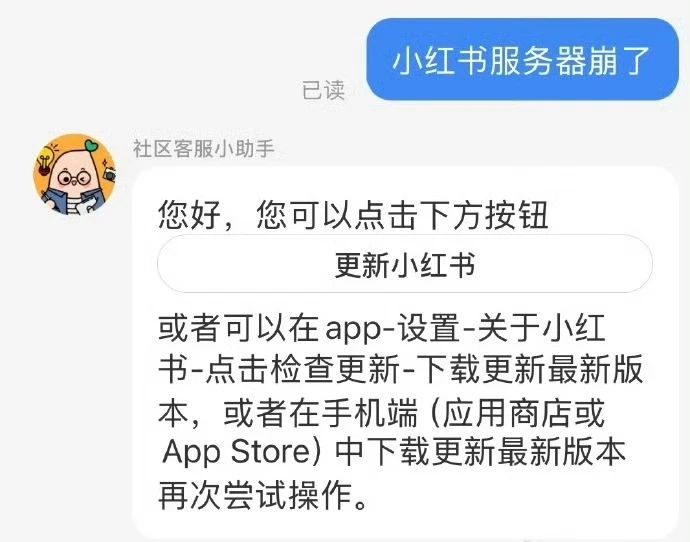Tap the closing text 再次尝试操作
Viewport: 690px width, 542px height.
(256, 495)
